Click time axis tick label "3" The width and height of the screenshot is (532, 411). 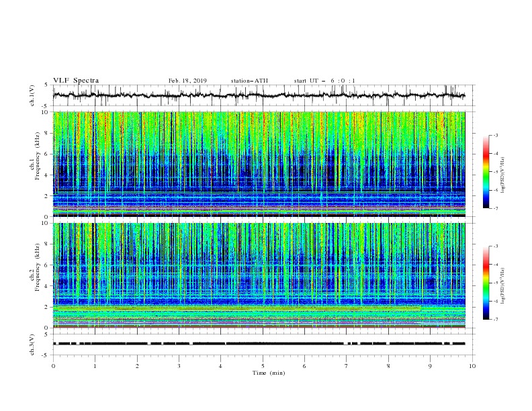(179, 366)
